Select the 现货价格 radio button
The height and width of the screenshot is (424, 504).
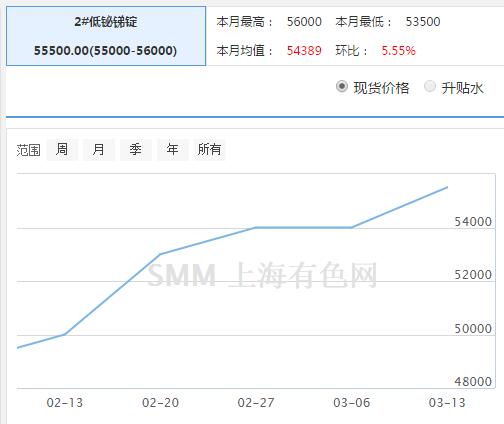pos(342,87)
